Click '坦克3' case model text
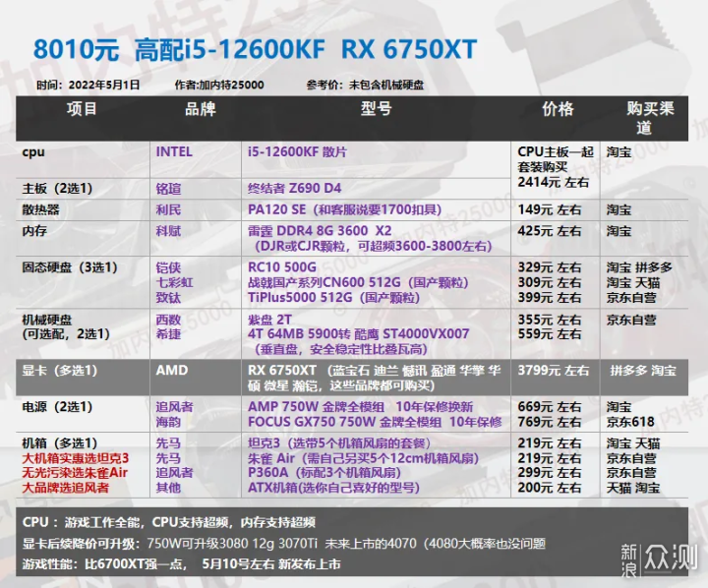This screenshot has height=588, width=708. pyautogui.click(x=264, y=443)
